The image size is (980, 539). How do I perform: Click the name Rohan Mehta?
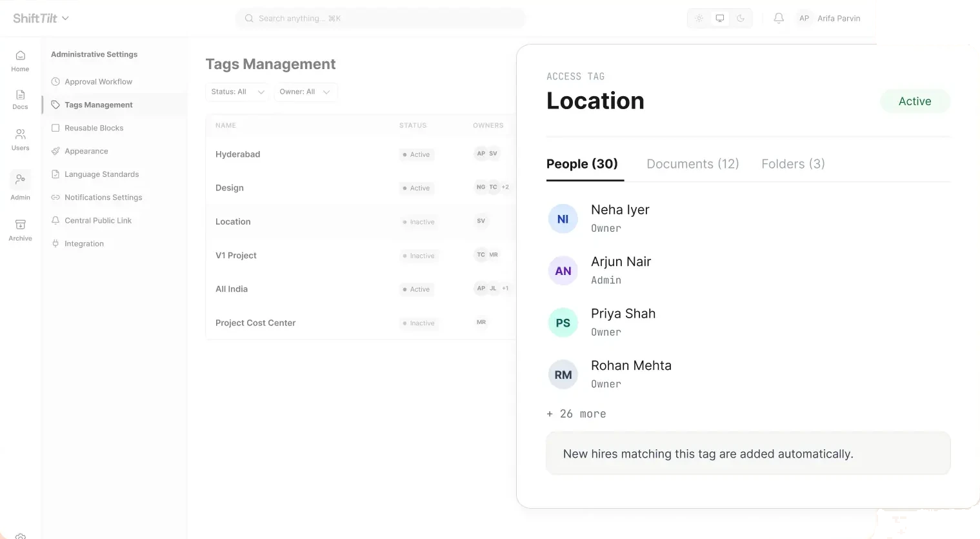(631, 365)
